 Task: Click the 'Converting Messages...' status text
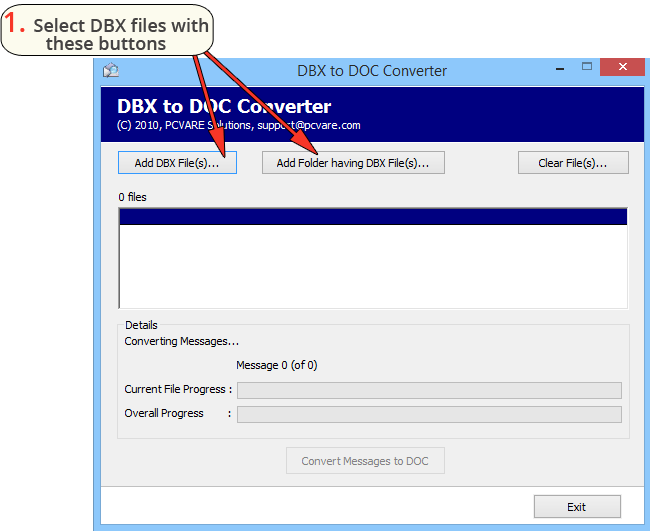click(x=181, y=341)
